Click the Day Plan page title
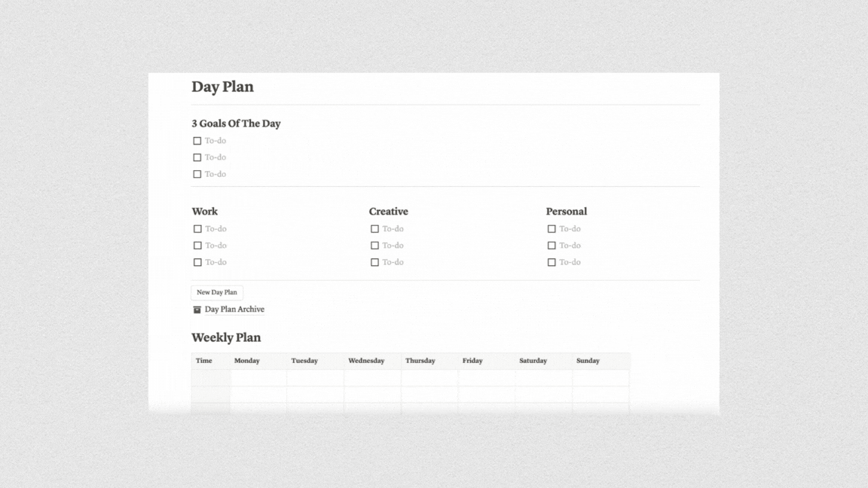Viewport: 868px width, 488px height. click(x=222, y=87)
